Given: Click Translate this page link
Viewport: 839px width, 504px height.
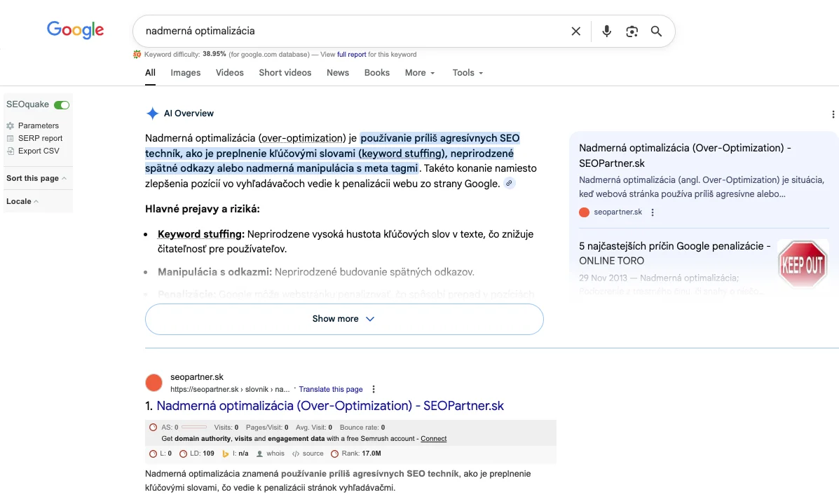Looking at the screenshot, I should pyautogui.click(x=330, y=389).
